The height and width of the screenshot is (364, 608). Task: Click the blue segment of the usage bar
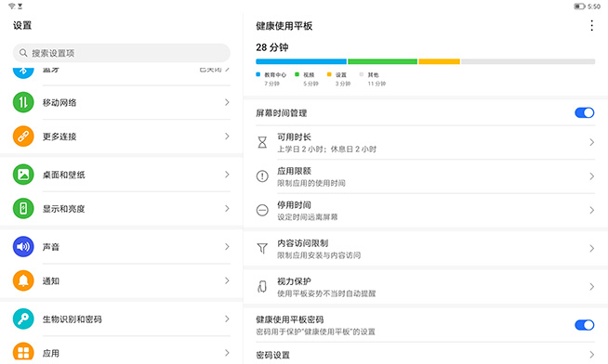(x=301, y=61)
